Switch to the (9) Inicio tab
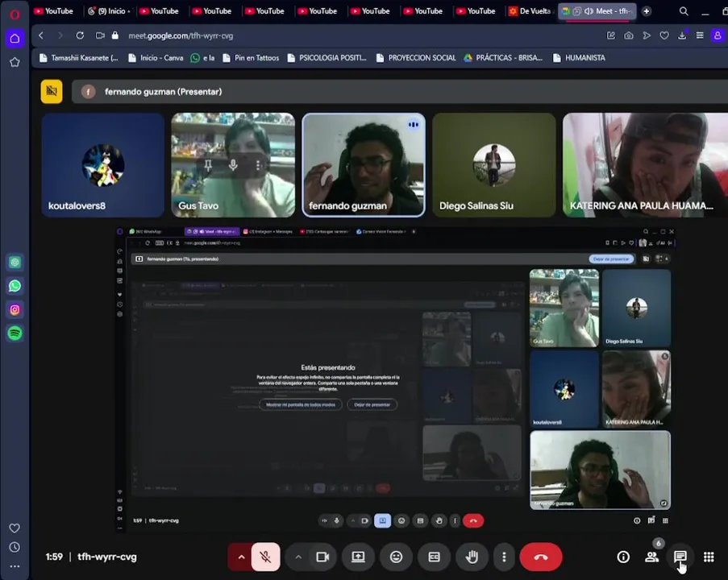The image size is (728, 580). coord(110,11)
